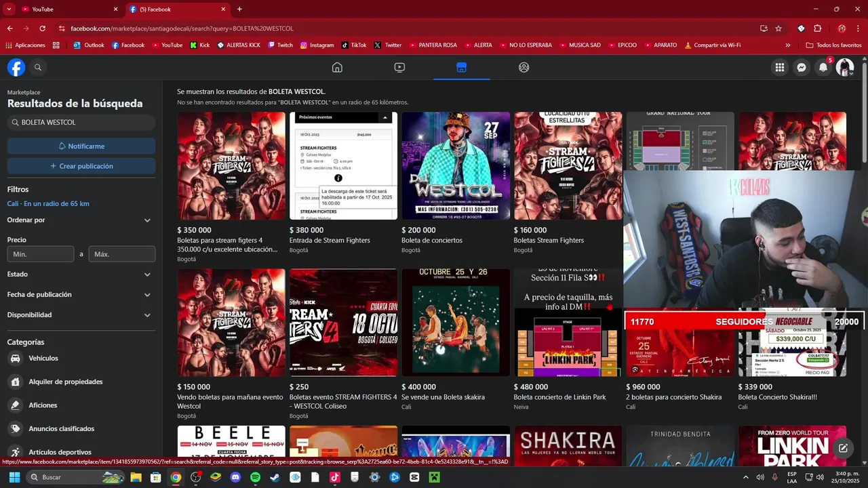Select the Marketplace storefront tab icon

coord(461,67)
